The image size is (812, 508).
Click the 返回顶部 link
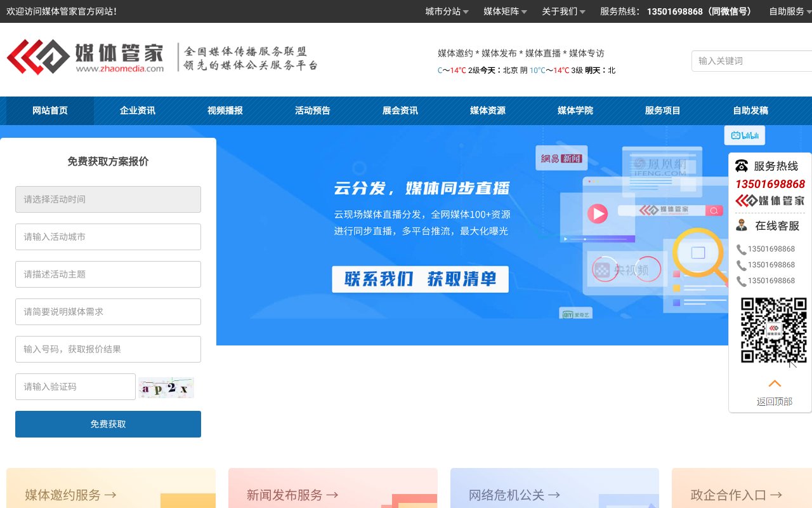click(775, 401)
